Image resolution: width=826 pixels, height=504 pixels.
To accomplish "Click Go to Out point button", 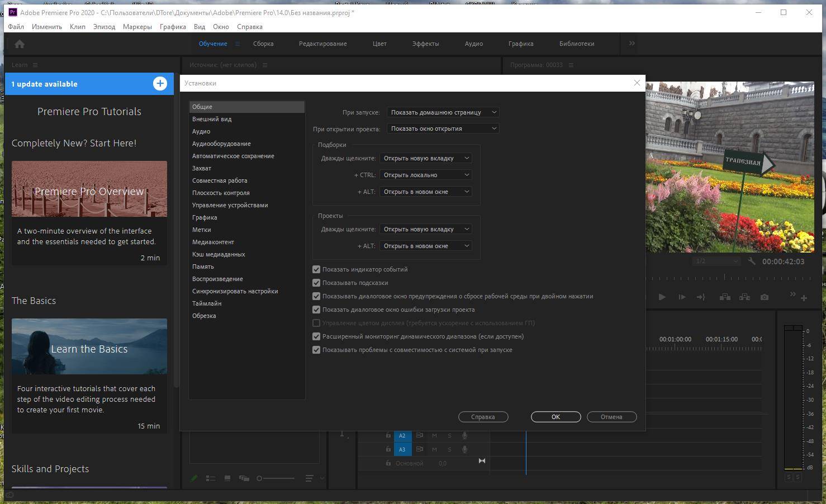I will tap(701, 297).
